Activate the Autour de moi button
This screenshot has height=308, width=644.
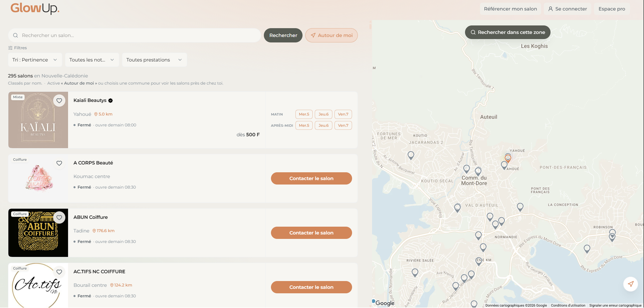[x=331, y=35]
